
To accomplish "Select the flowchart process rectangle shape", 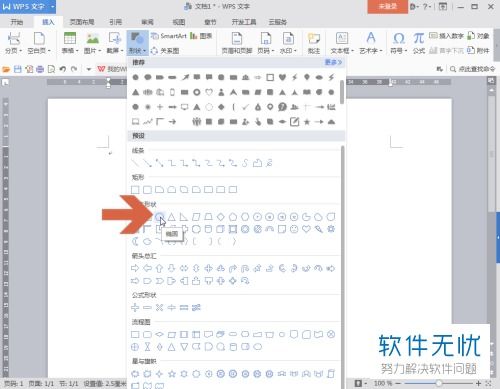I will tap(135, 334).
